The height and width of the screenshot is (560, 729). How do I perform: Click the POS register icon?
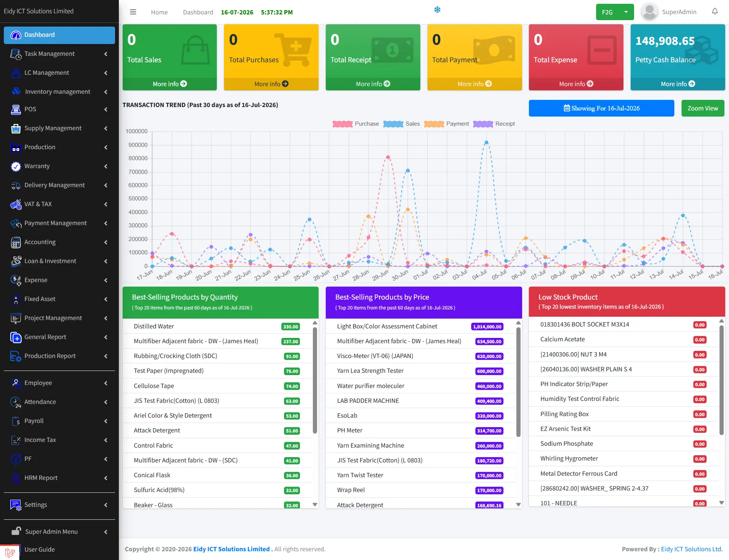pos(16,109)
